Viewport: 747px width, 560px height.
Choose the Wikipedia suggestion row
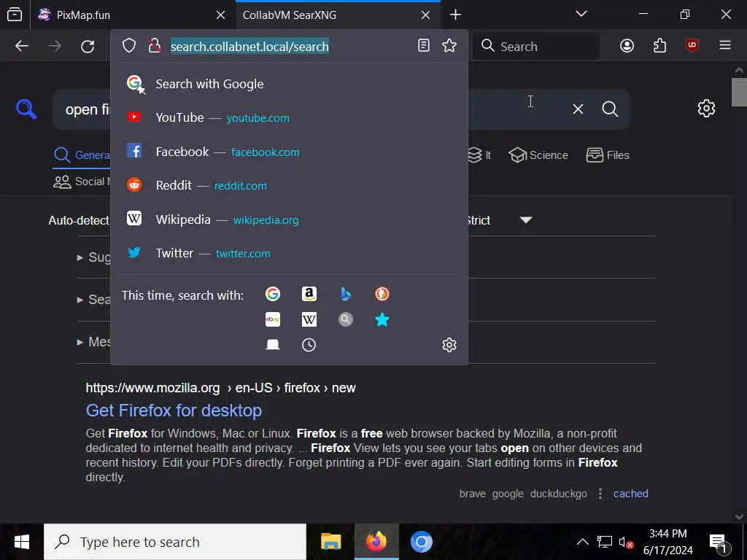(289, 219)
